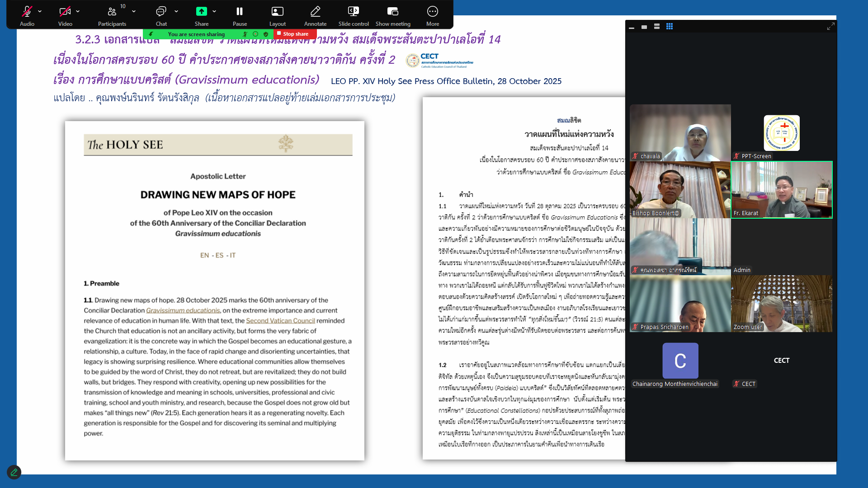Unmute the microphone Audio button

click(x=27, y=12)
